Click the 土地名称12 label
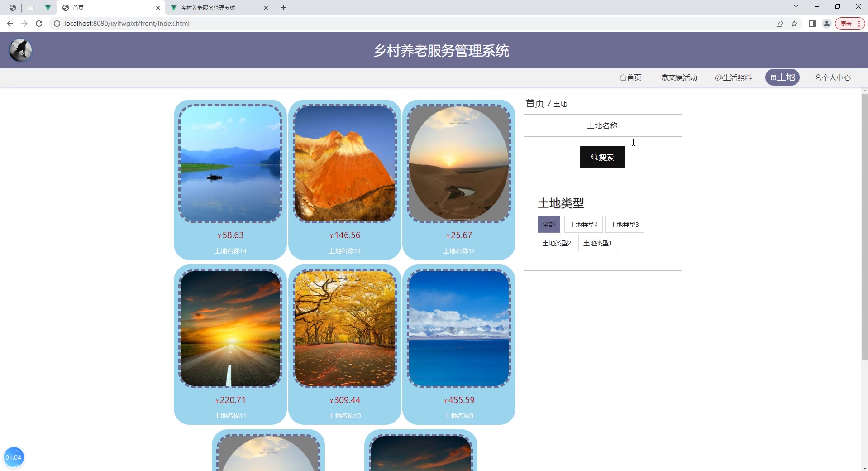 [x=459, y=251]
